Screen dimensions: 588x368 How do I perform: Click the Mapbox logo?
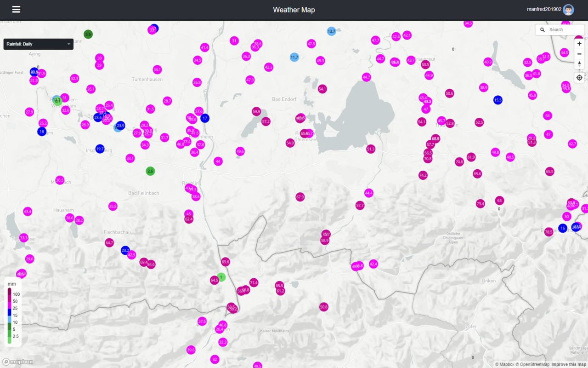click(17, 362)
